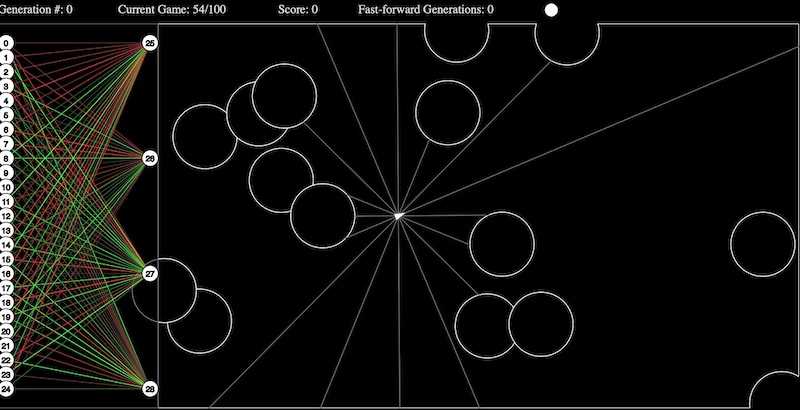Click output node 27
The image size is (800, 410).
pos(150,273)
